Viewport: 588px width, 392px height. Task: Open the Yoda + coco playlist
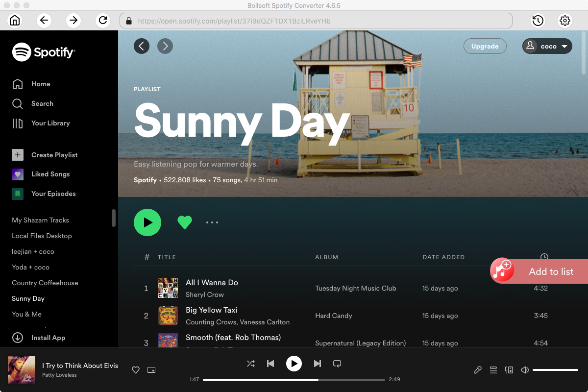point(30,267)
